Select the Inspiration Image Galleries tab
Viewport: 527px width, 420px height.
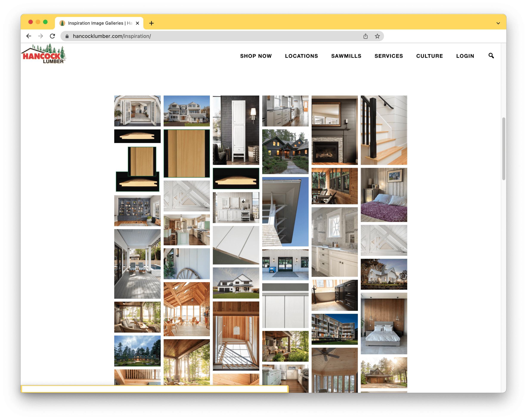99,23
